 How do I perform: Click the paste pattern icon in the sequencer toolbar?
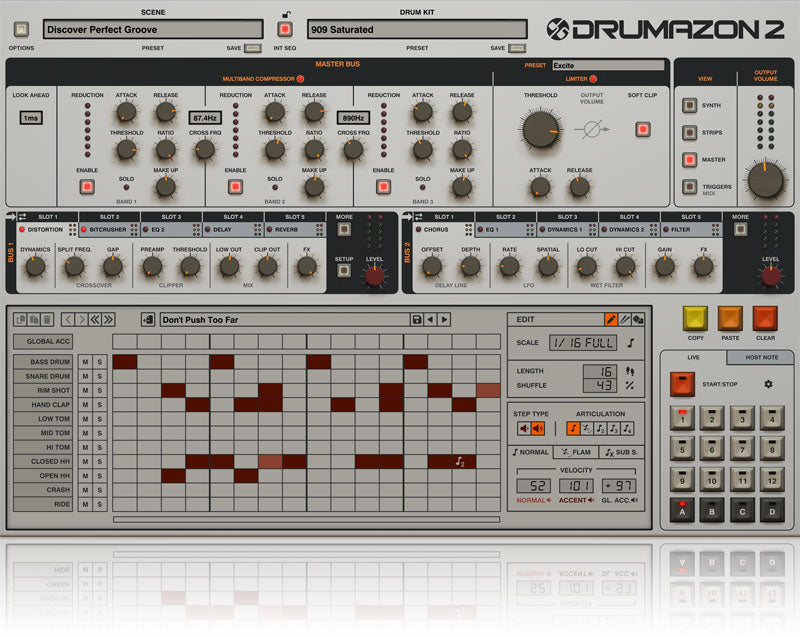point(34,320)
